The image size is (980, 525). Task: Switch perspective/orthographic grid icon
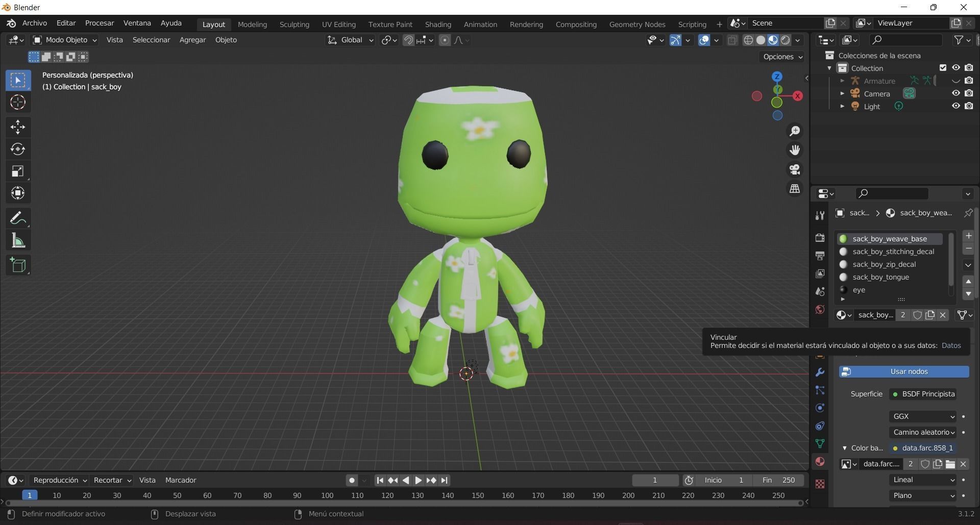795,189
